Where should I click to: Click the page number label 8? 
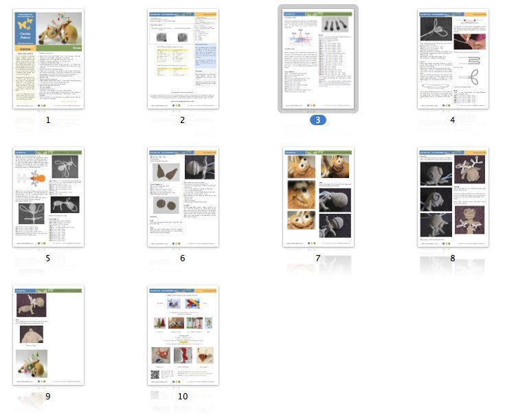[453, 258]
